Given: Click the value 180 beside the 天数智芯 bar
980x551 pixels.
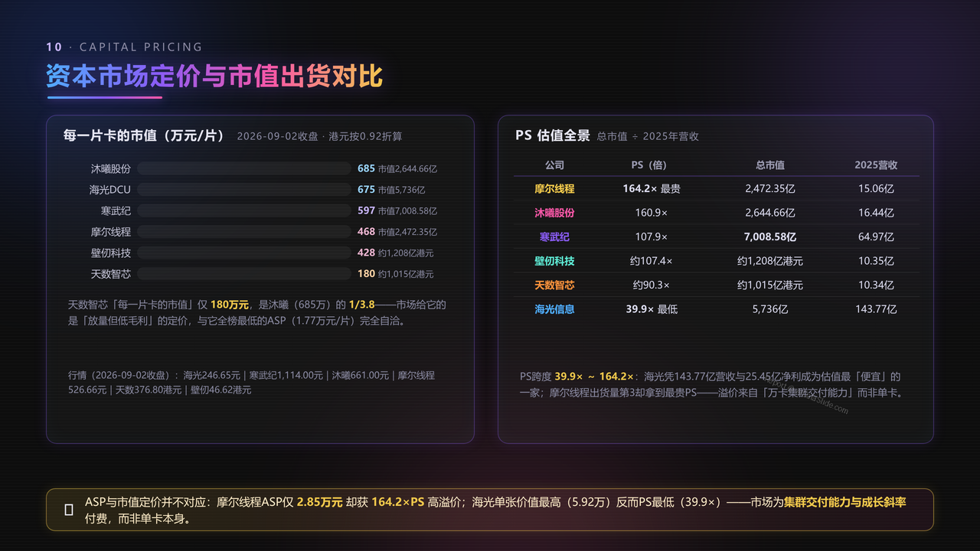Looking at the screenshot, I should coord(366,274).
